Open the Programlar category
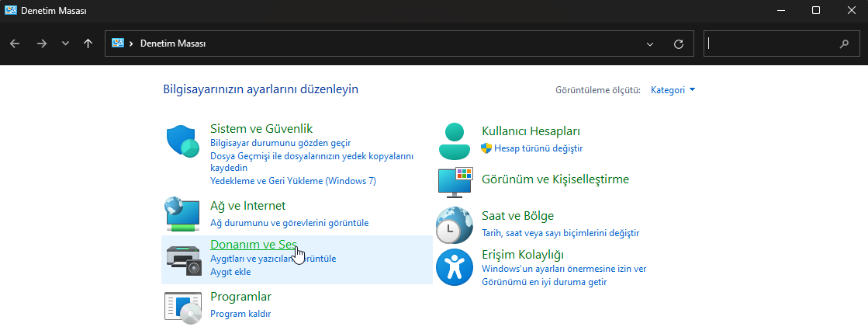 [x=240, y=297]
